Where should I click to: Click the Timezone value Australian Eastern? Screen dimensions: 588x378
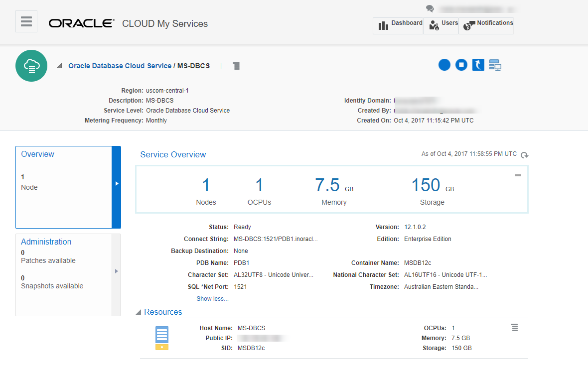[x=441, y=287]
